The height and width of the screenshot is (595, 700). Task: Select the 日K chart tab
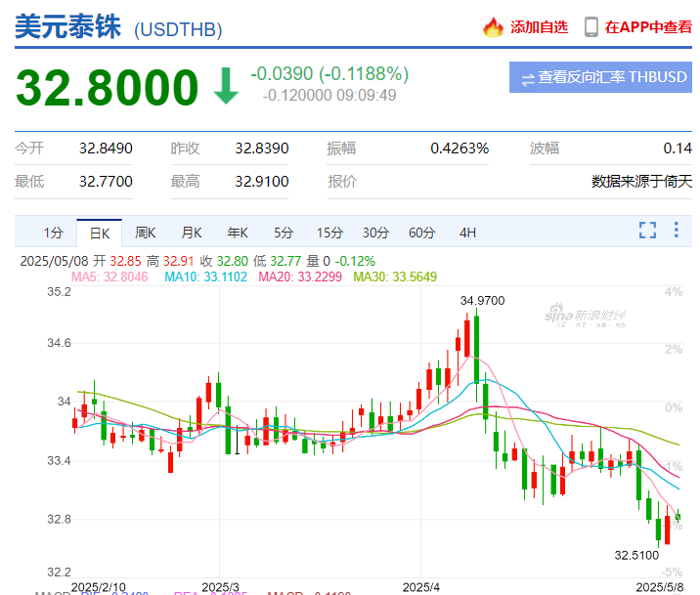[100, 233]
